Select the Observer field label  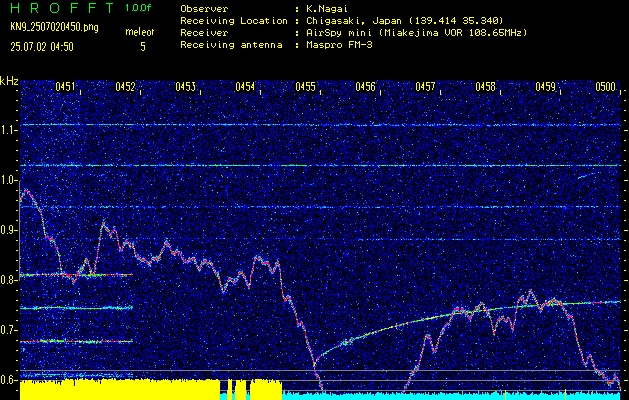coord(204,9)
